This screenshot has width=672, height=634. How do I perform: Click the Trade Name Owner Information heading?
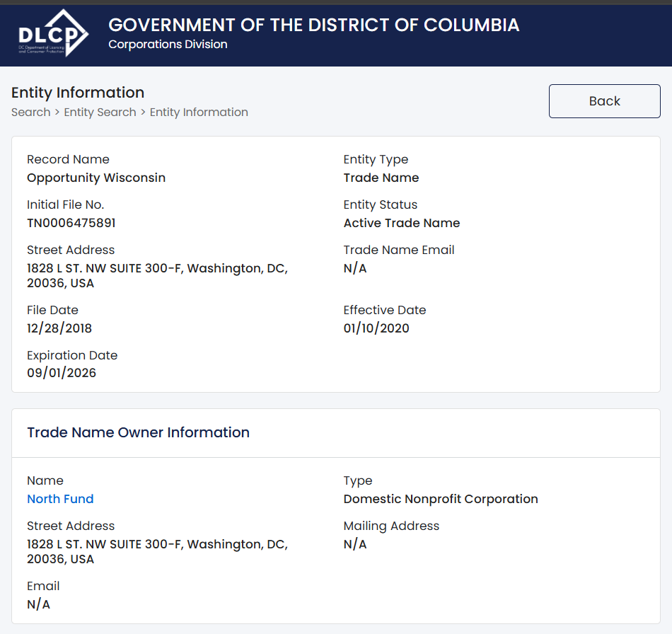pyautogui.click(x=138, y=432)
